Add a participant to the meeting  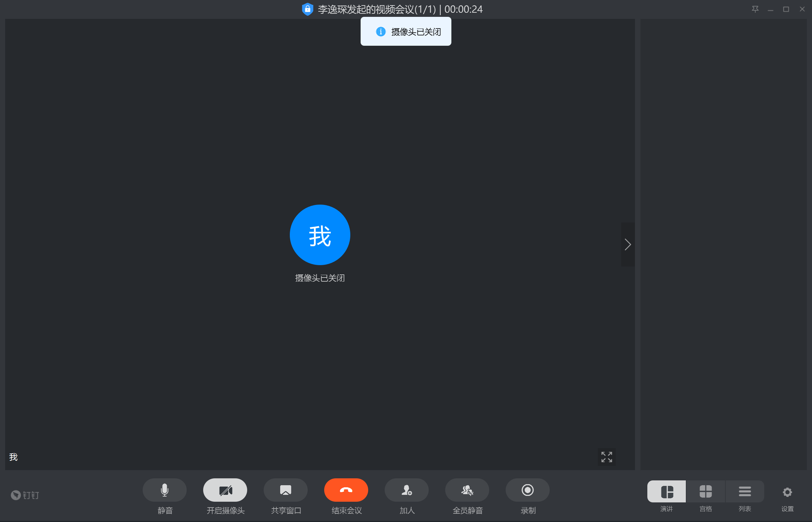click(x=407, y=490)
